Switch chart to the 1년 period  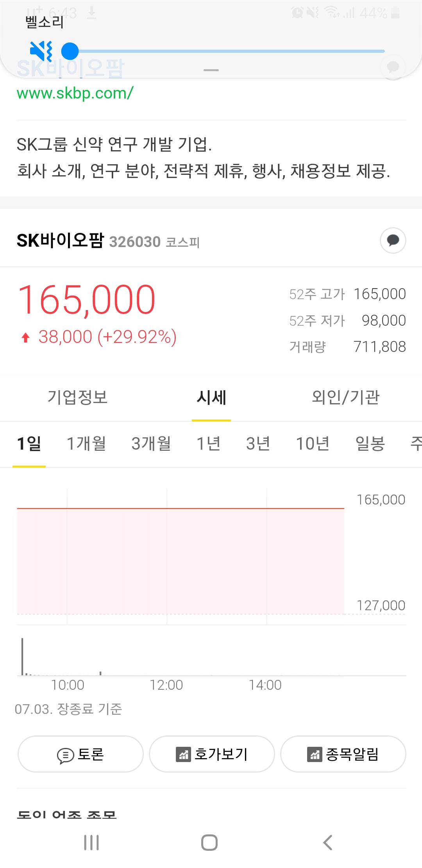click(208, 444)
